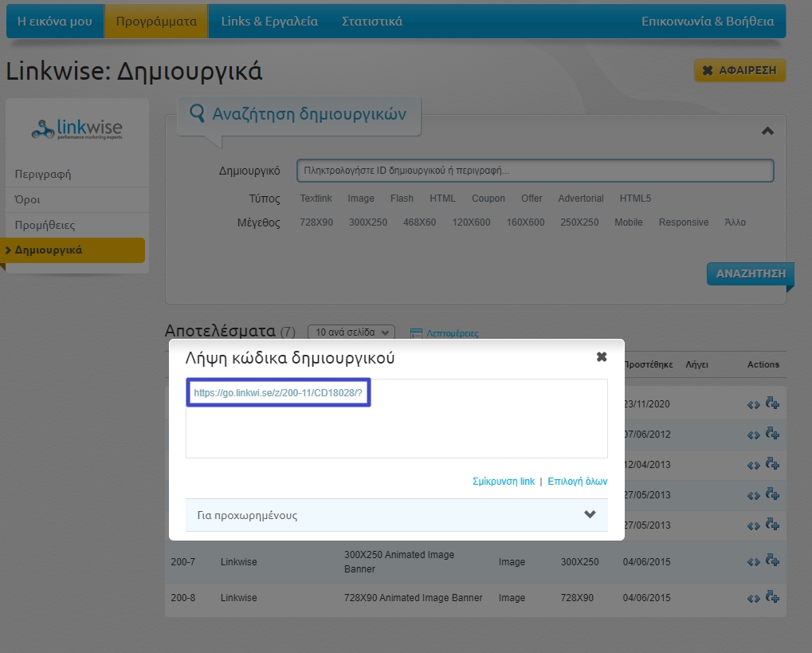
Task: Open the 10 ανά σελίδα dropdown
Action: click(351, 332)
